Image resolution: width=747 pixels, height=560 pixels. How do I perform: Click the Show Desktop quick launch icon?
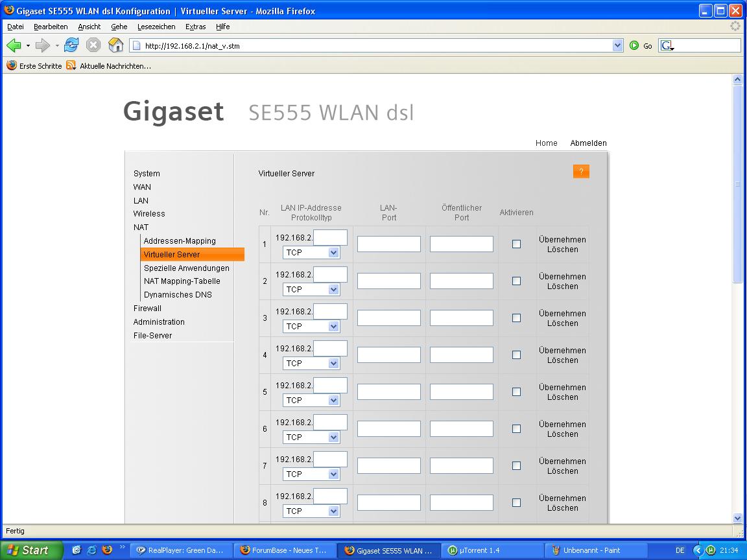(77, 550)
